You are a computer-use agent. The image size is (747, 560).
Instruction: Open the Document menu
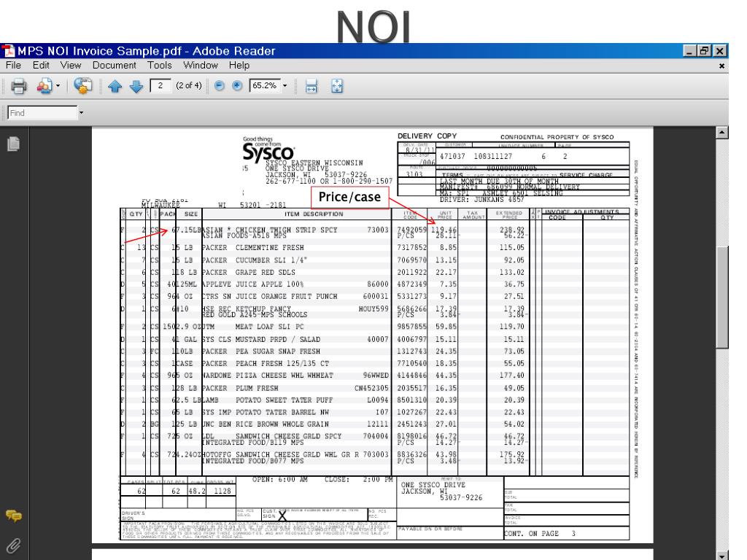pyautogui.click(x=115, y=65)
